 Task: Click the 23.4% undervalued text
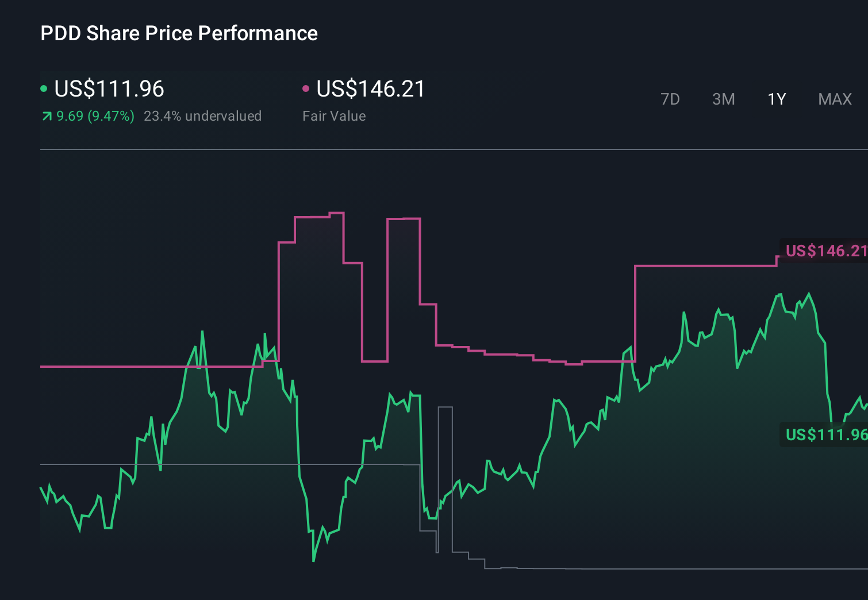203,116
